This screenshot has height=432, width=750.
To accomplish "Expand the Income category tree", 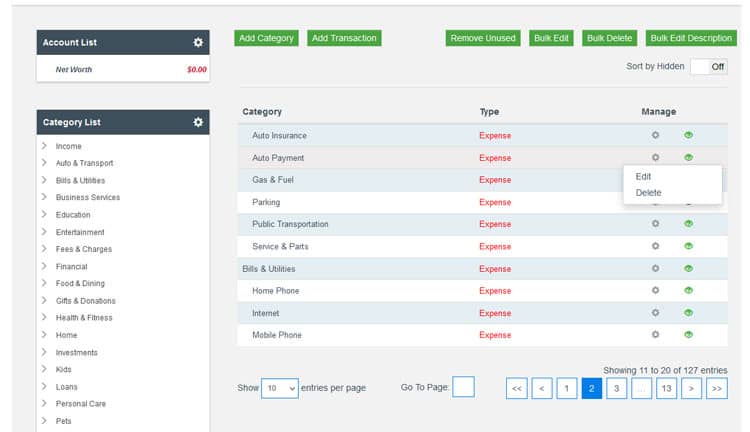I will pyautogui.click(x=45, y=146).
